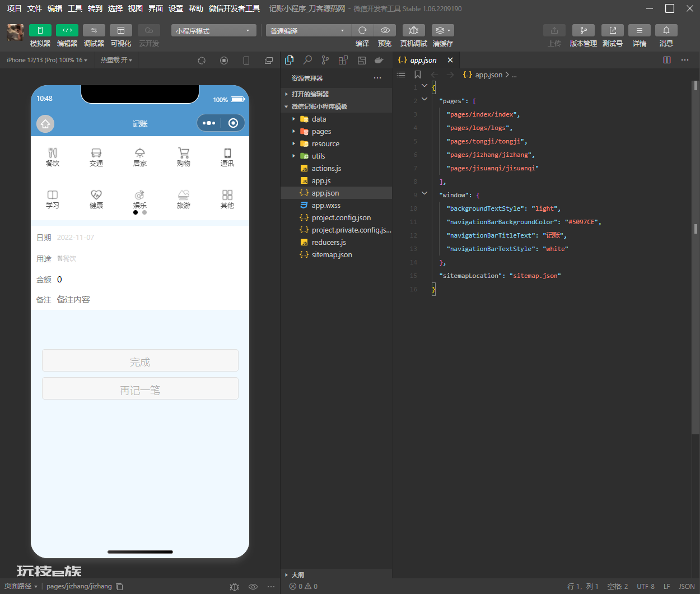Open actions.js in the file tree

point(336,168)
